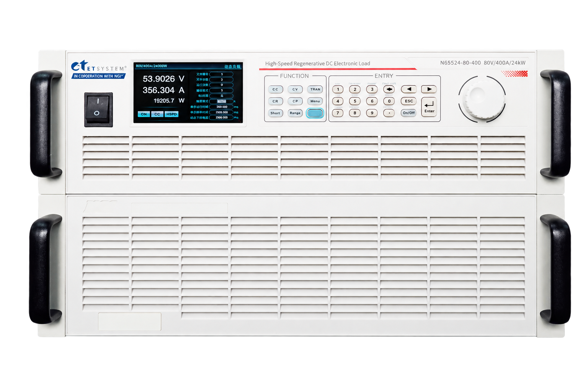Tap the Range function key
Image resolution: width=588 pixels, height=392 pixels.
[x=295, y=113]
